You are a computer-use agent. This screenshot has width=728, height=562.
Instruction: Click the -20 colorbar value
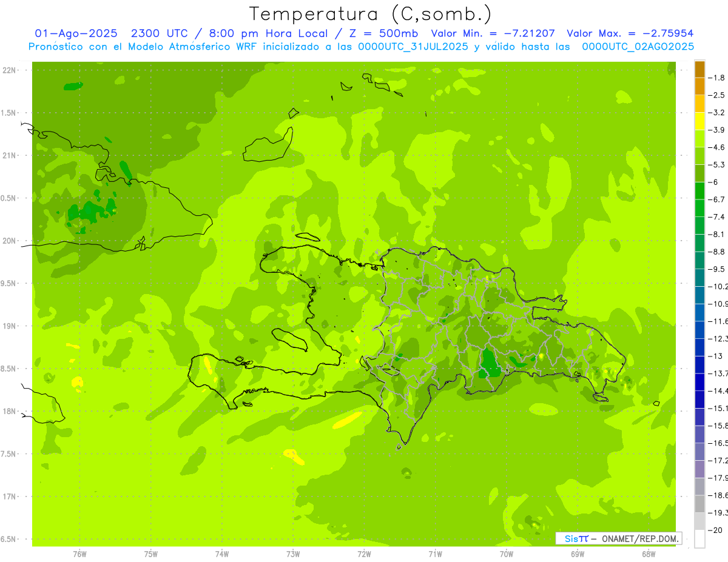(x=715, y=530)
